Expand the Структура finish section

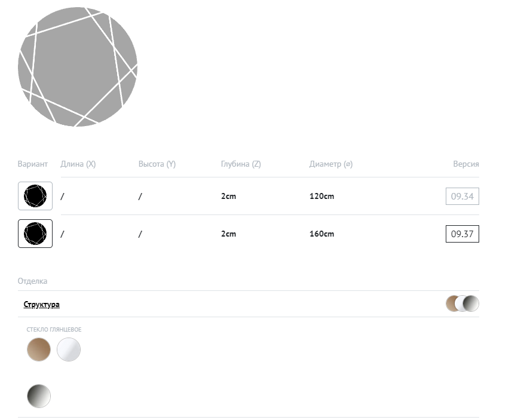[x=42, y=305]
